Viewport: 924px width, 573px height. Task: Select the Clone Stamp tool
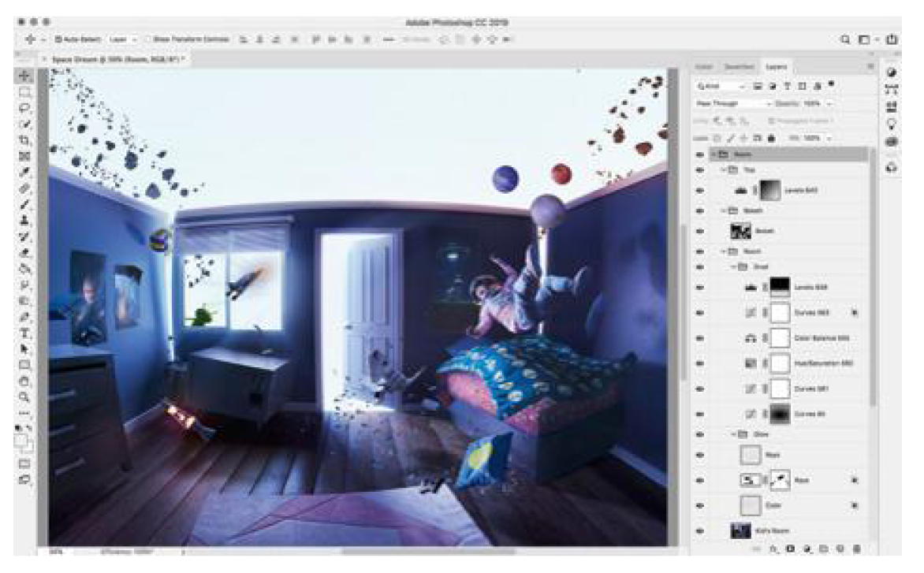click(x=24, y=220)
